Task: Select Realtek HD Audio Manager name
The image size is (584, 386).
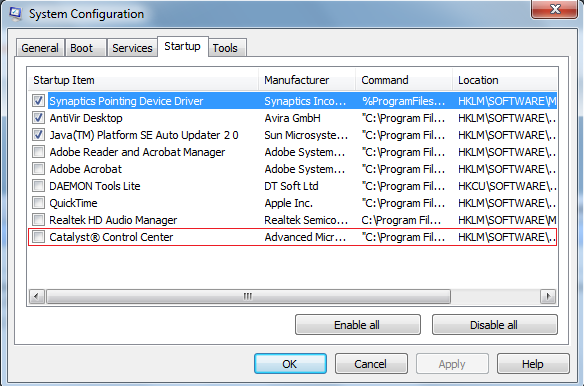Action: point(113,220)
